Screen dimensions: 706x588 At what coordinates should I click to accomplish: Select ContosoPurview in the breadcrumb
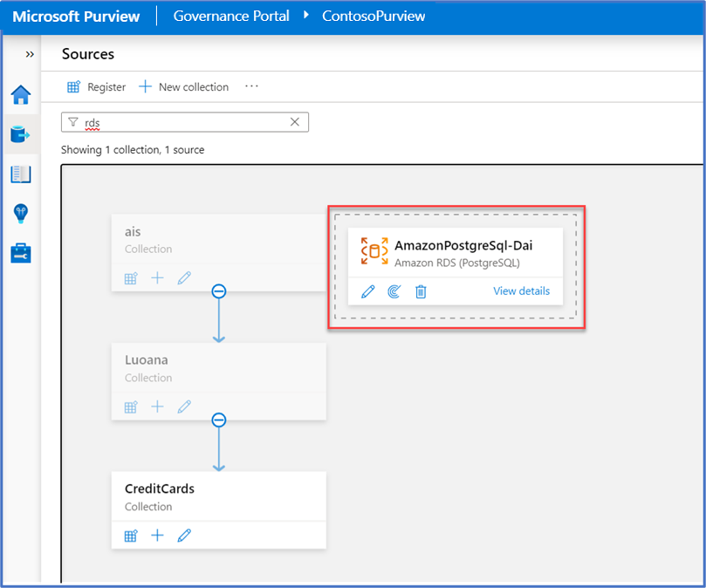[373, 16]
